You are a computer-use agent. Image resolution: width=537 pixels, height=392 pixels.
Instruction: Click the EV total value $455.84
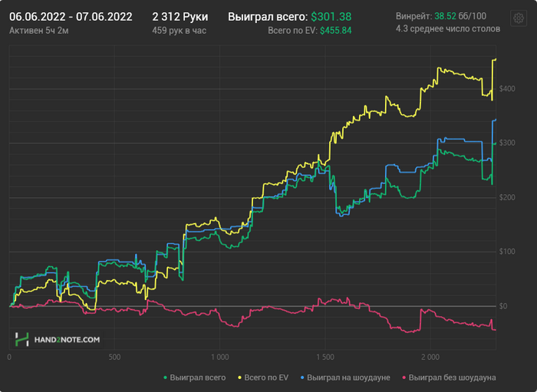pos(336,31)
